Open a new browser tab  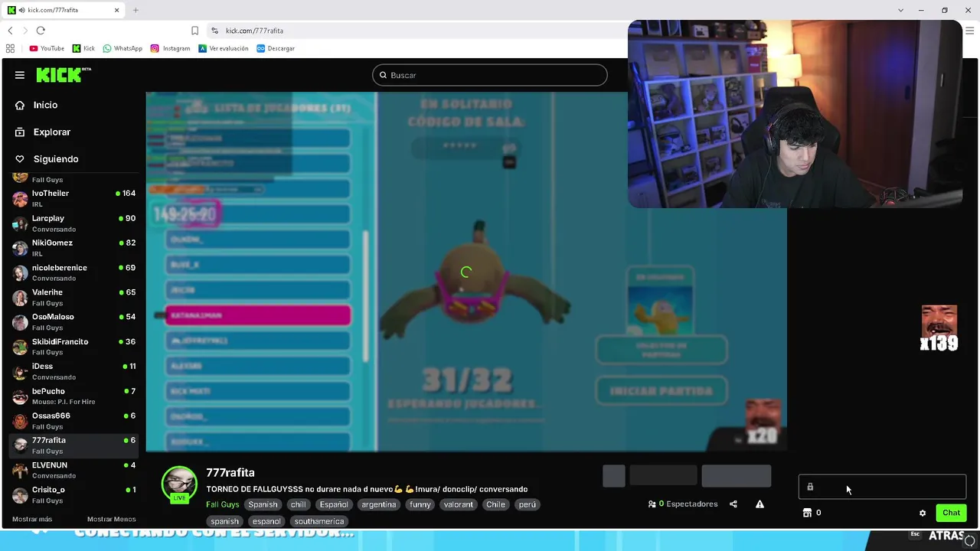(x=136, y=10)
